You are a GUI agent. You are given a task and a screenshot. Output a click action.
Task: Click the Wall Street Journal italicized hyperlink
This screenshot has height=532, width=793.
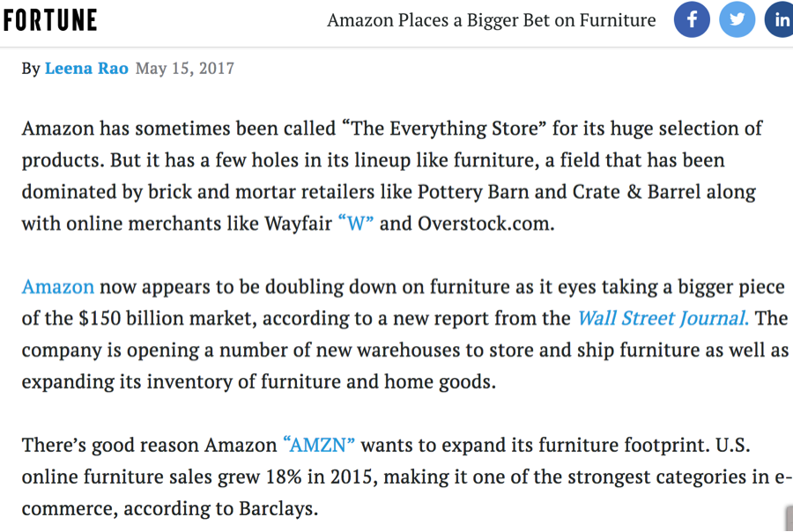point(662,318)
